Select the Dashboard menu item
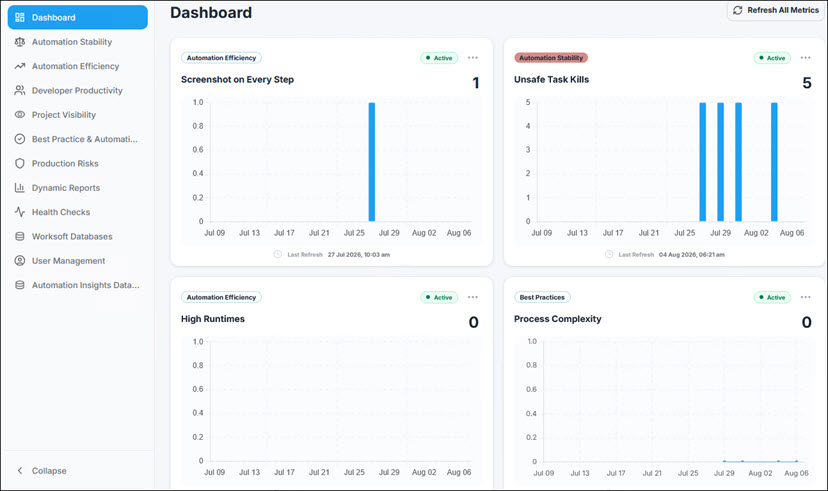Image resolution: width=828 pixels, height=491 pixels. tap(78, 17)
